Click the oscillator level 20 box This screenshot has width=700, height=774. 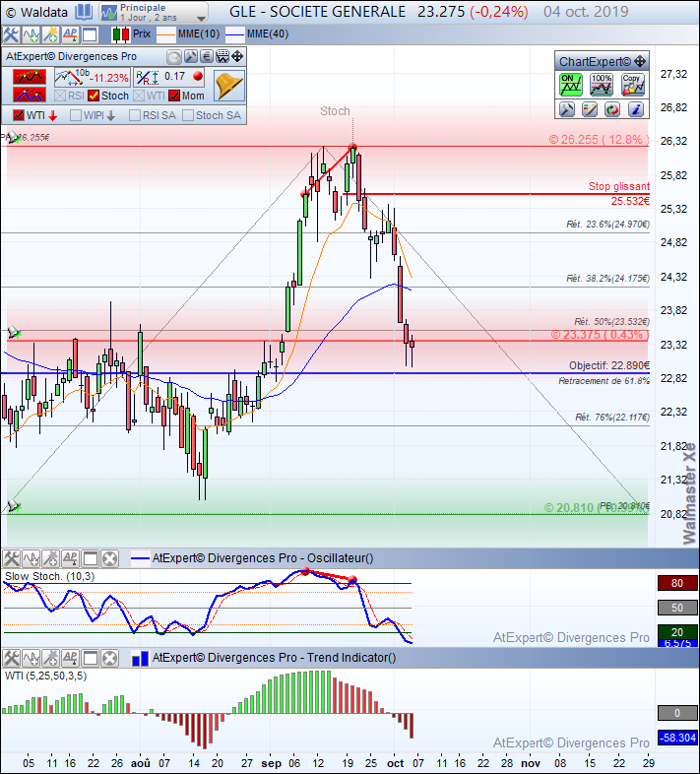pos(677,632)
